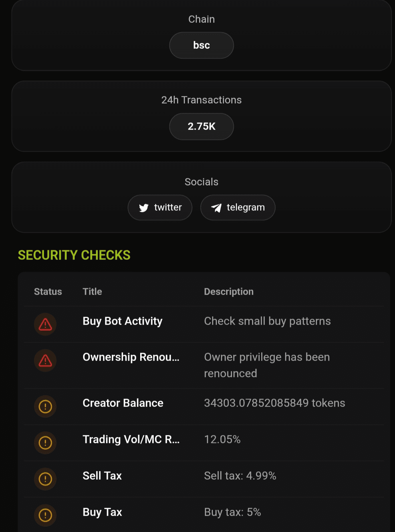Image resolution: width=395 pixels, height=532 pixels.
Task: Select the Description column header
Action: 228,292
